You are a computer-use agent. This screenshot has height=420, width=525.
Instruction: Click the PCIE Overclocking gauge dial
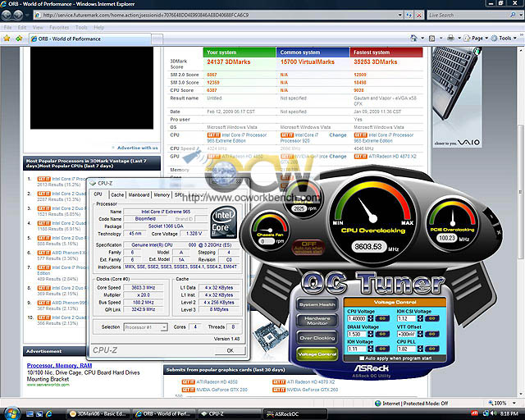[x=452, y=223]
